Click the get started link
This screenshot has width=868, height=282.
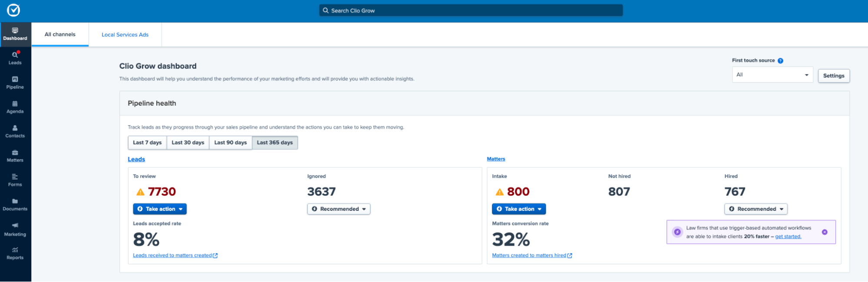pyautogui.click(x=788, y=236)
